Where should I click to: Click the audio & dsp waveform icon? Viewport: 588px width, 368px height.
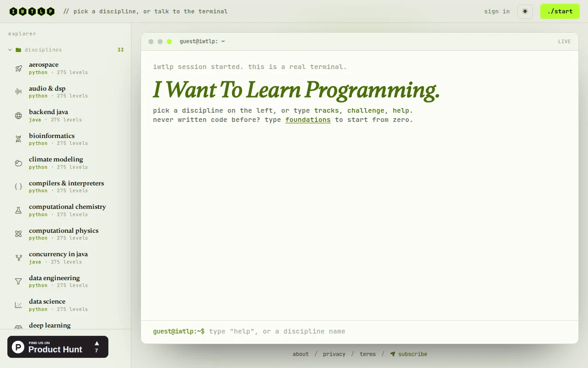[18, 92]
